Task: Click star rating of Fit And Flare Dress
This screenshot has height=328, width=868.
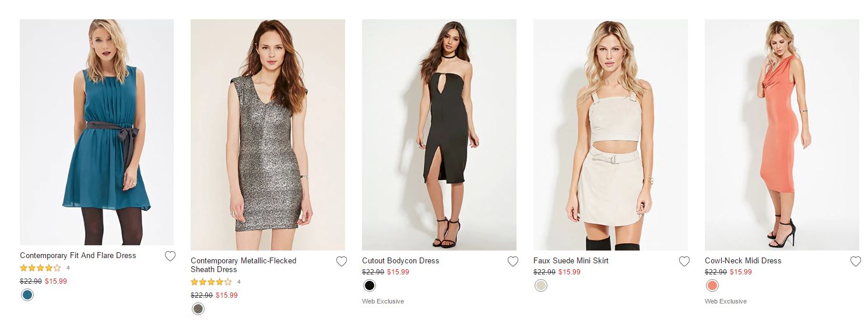Action: tap(40, 268)
